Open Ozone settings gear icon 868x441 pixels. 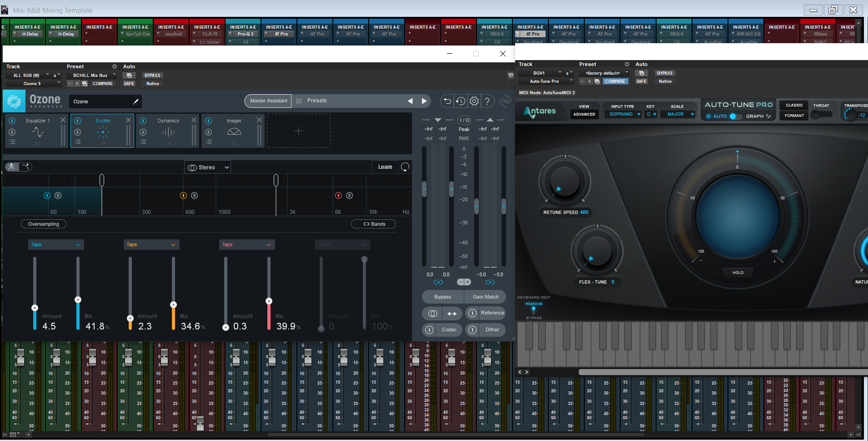(474, 101)
